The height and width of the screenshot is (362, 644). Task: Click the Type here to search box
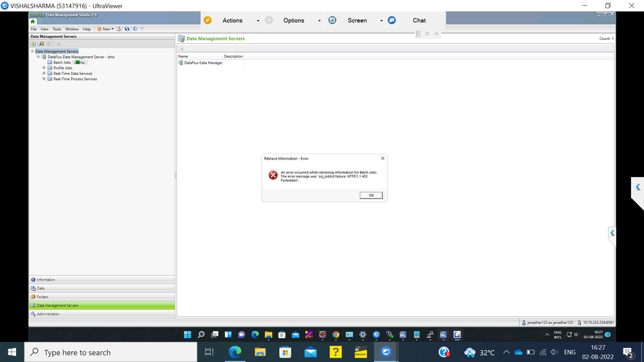[x=111, y=352]
